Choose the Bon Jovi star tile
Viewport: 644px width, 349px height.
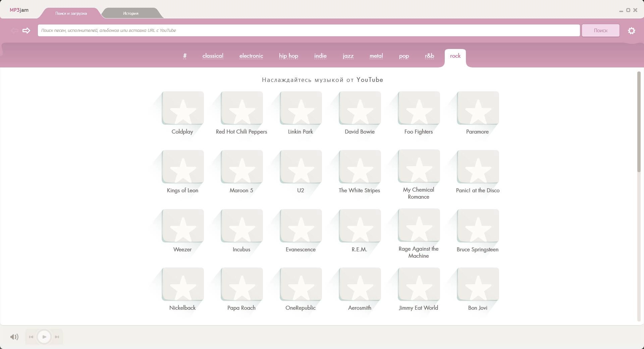click(478, 284)
